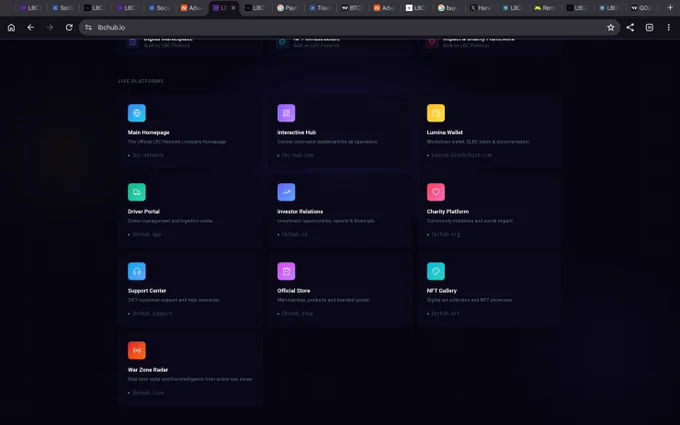Open the lbchub.shop link

tap(298, 314)
